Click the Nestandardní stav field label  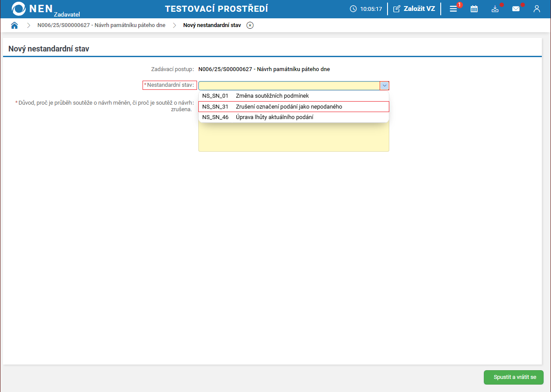[170, 85]
